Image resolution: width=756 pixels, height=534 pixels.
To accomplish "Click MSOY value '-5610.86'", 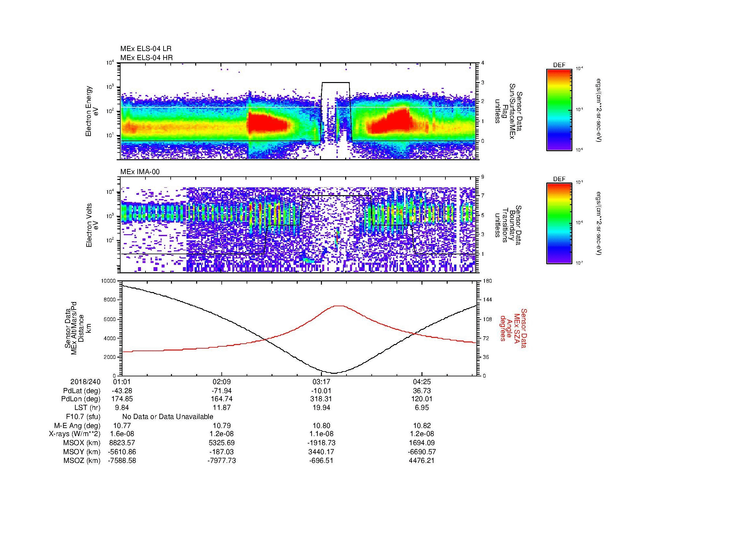I will (122, 452).
